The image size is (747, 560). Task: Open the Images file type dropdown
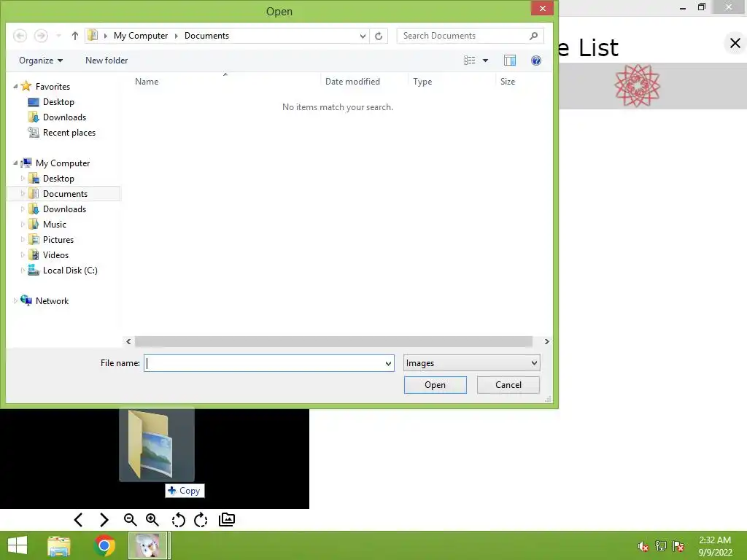coord(472,363)
